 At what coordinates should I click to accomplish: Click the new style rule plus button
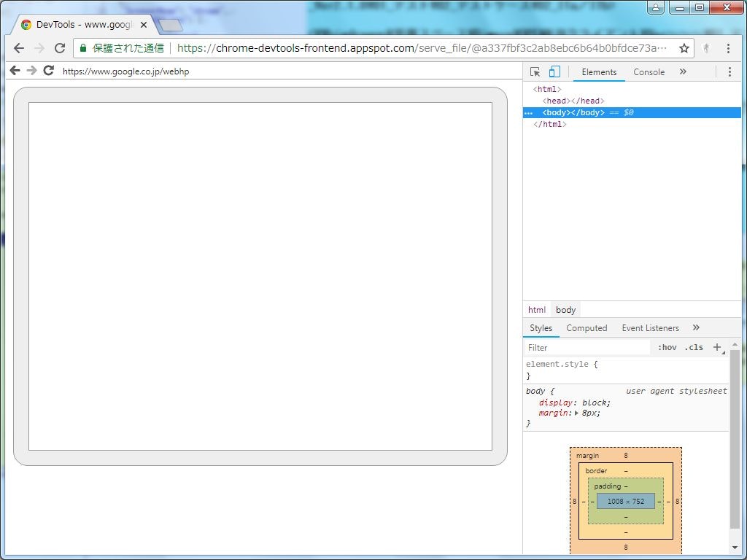(718, 347)
